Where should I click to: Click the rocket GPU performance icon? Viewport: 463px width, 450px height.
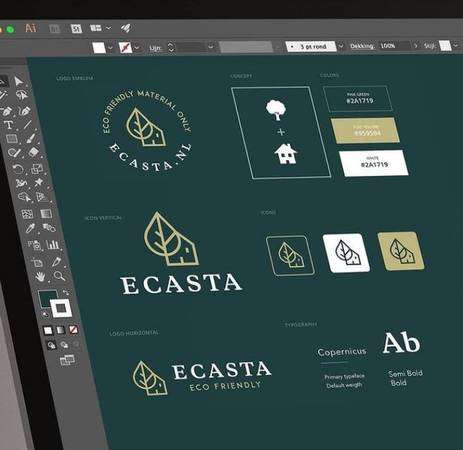(126, 28)
